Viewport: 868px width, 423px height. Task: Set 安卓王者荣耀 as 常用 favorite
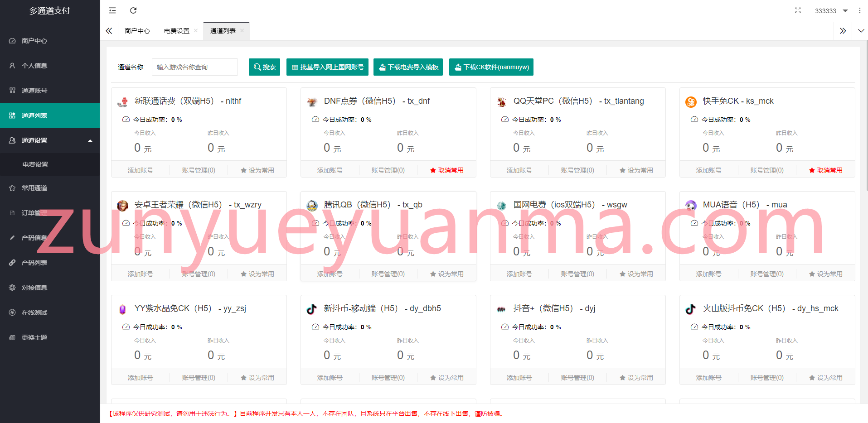(257, 274)
